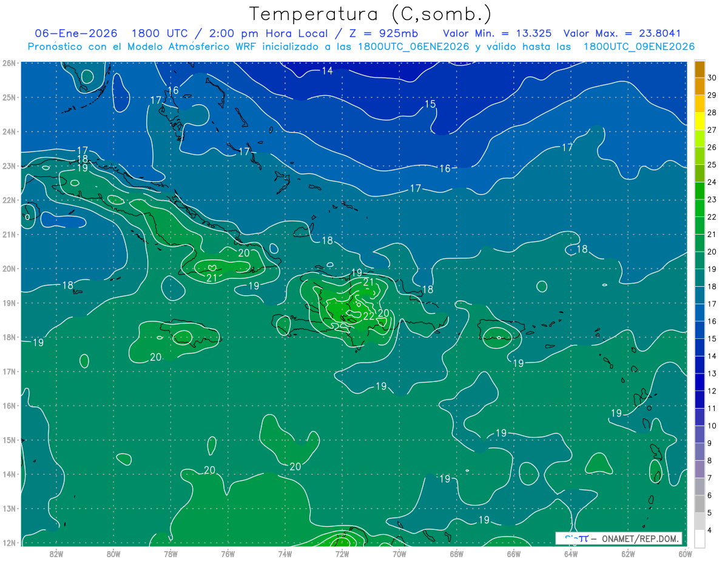Pick the legend swatch between 7 and 8

699,470
